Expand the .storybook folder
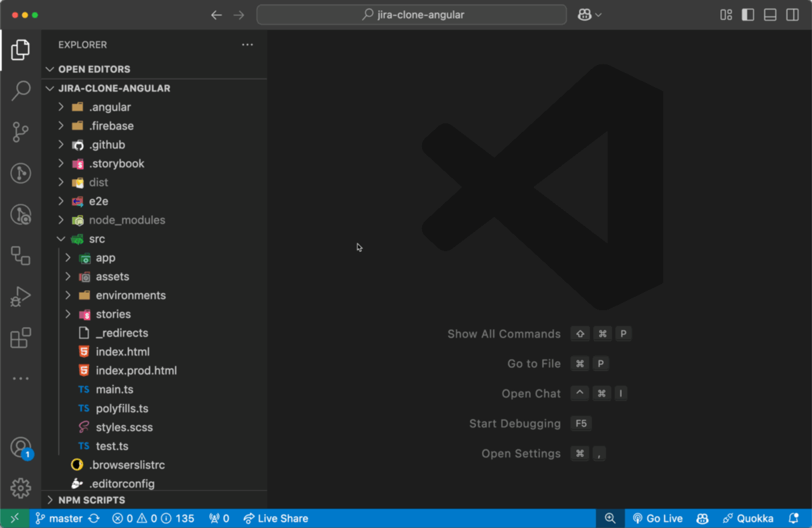The image size is (812, 528). [x=154, y=163]
